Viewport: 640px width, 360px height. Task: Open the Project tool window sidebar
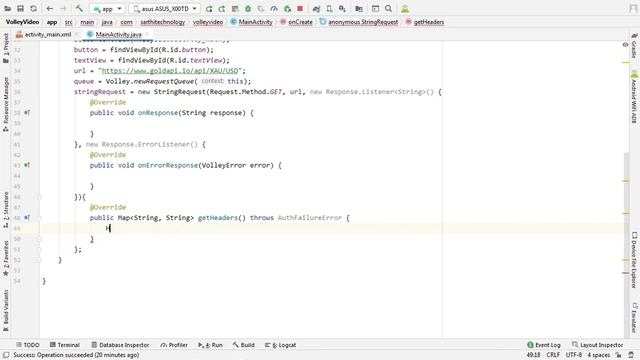coord(6,48)
